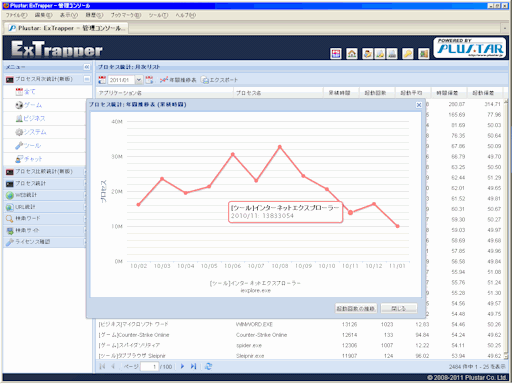
Task: Open the user edit icon in header
Action: click(x=368, y=53)
